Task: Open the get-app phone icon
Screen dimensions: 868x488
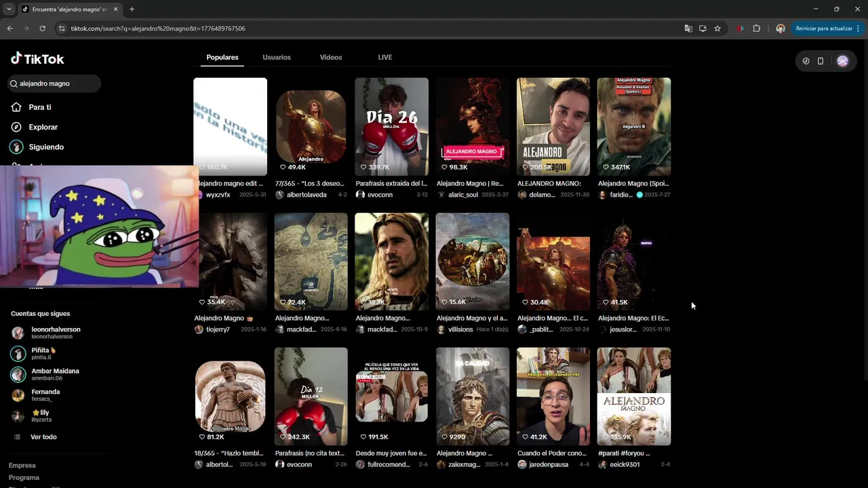Action: click(821, 61)
